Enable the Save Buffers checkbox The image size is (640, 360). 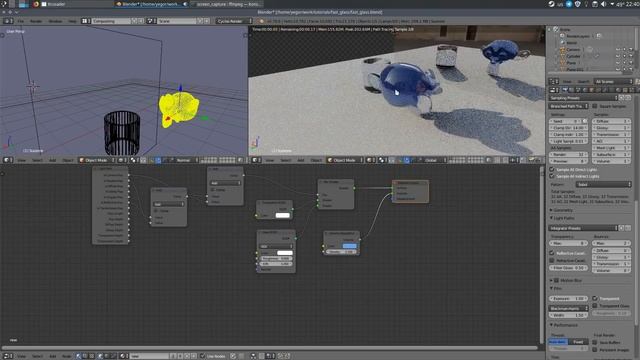[x=595, y=342]
